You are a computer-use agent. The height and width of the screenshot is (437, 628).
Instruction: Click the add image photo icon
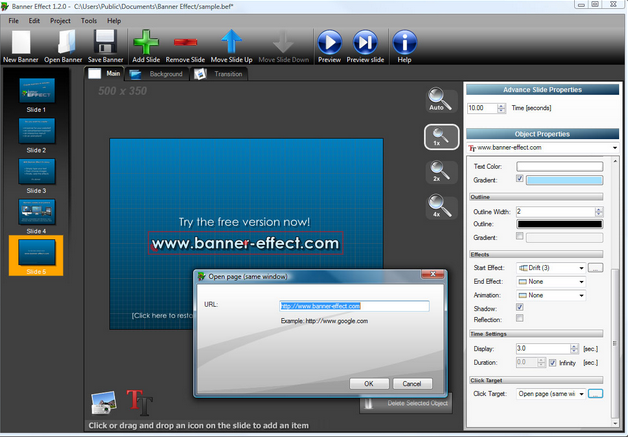(x=104, y=402)
